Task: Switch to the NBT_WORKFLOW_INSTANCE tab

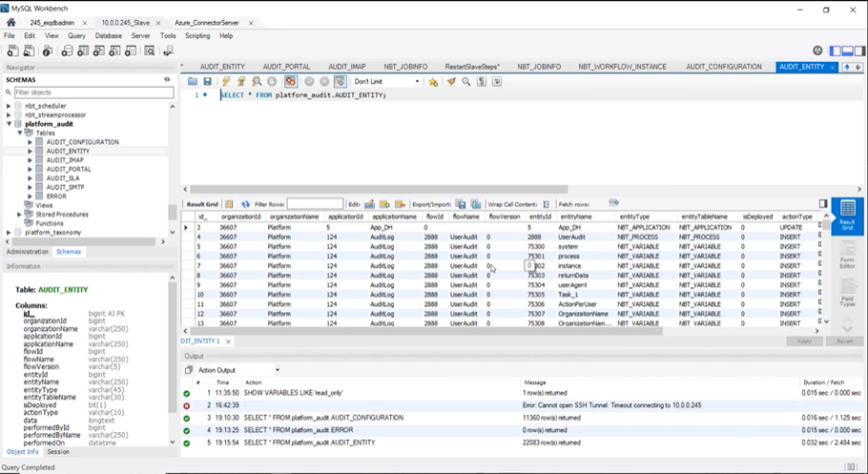Action: tap(622, 67)
